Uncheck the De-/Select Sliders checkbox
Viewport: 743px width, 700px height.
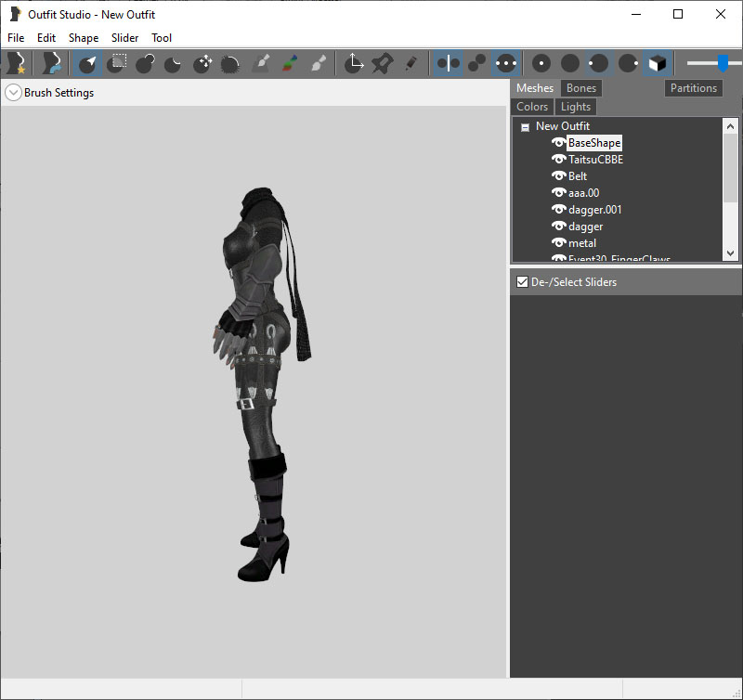(x=522, y=282)
